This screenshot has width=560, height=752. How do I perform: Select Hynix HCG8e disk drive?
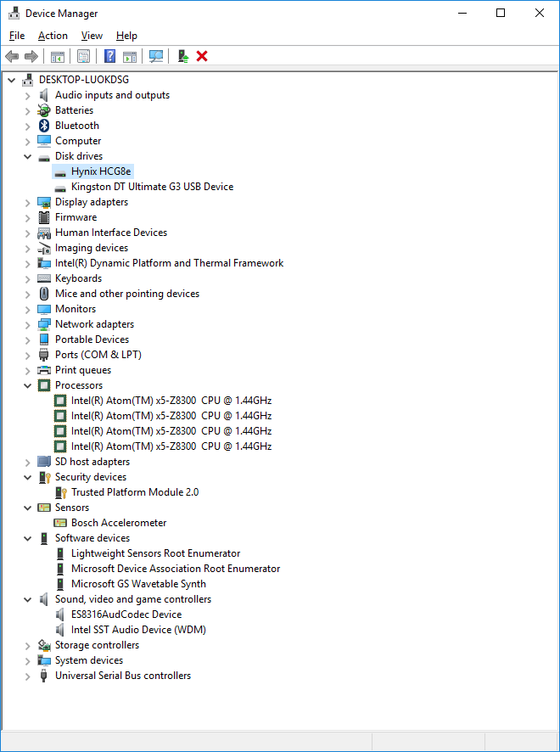[x=101, y=171]
